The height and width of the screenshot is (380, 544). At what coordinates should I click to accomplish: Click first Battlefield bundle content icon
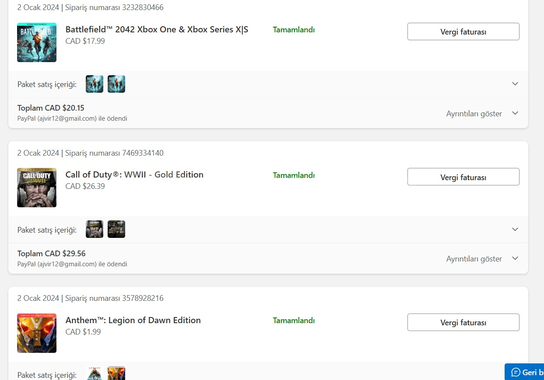[x=94, y=84]
